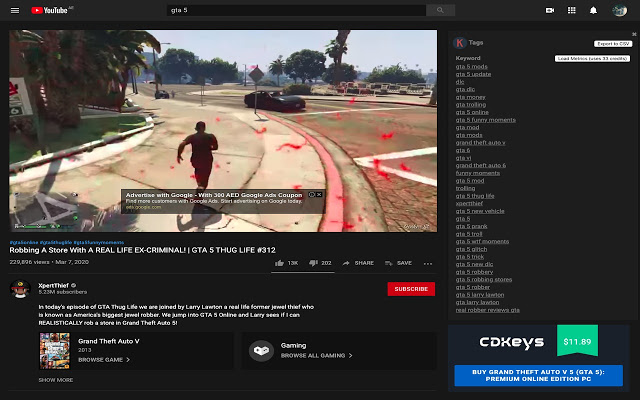Open 'gta 5 prank' tag
The width and height of the screenshot is (640, 400).
coord(471,227)
